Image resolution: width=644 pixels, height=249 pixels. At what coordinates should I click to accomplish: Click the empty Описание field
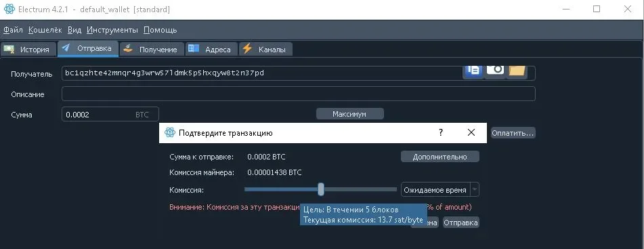tap(298, 94)
